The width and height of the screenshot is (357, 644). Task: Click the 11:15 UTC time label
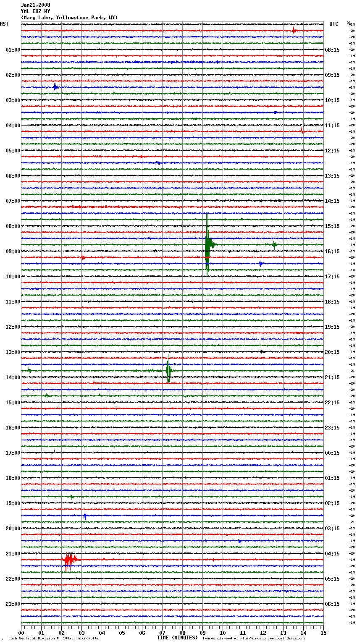pyautogui.click(x=332, y=126)
